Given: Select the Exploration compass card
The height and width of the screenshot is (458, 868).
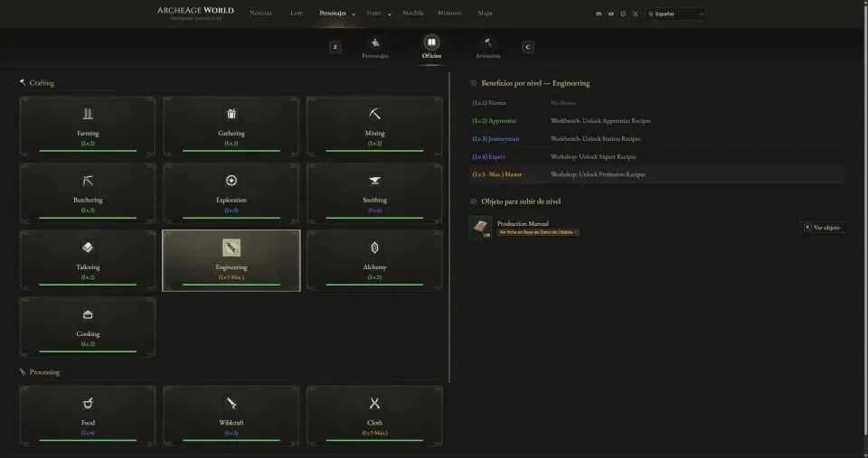Looking at the screenshot, I should point(231,193).
